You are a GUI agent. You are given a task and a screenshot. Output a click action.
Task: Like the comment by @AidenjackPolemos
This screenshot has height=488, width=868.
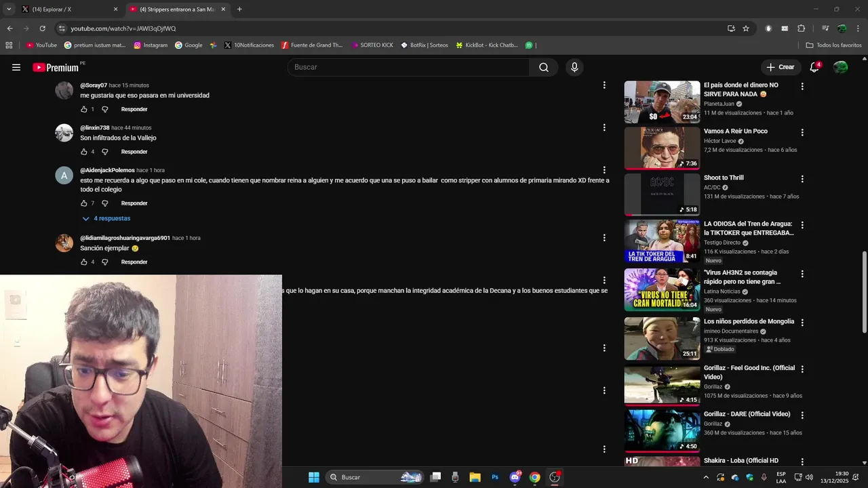[84, 203]
